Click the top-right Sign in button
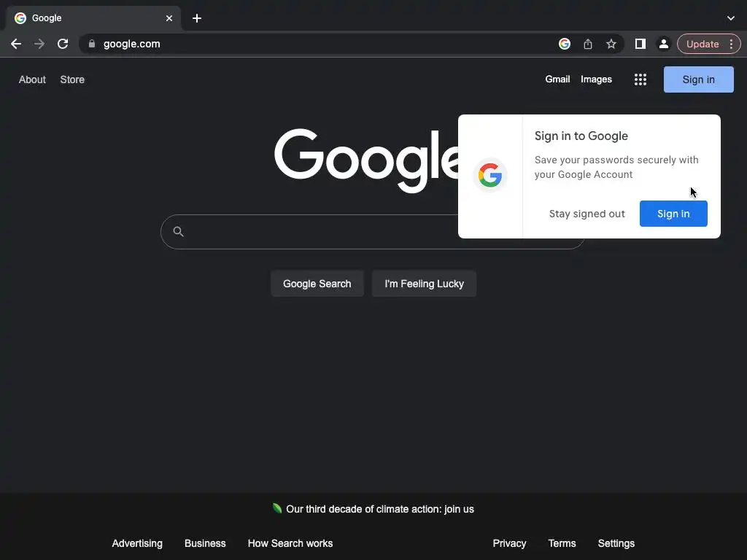This screenshot has height=560, width=747. click(698, 79)
